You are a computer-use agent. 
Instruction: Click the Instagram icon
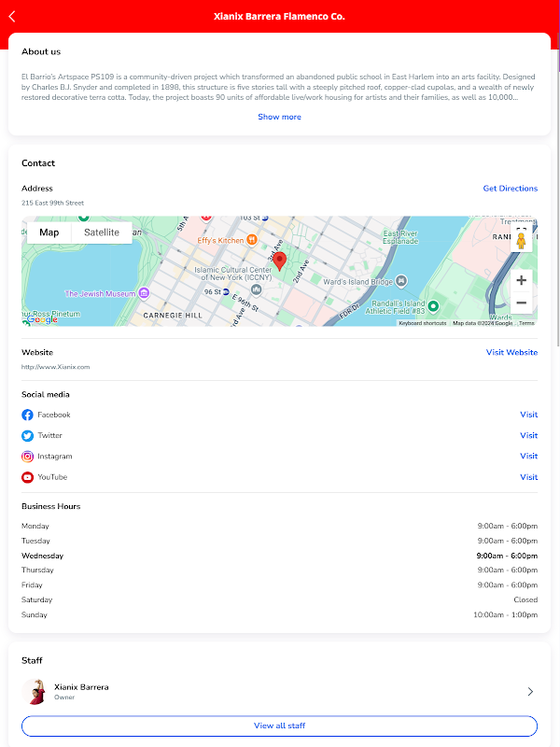[28, 457]
